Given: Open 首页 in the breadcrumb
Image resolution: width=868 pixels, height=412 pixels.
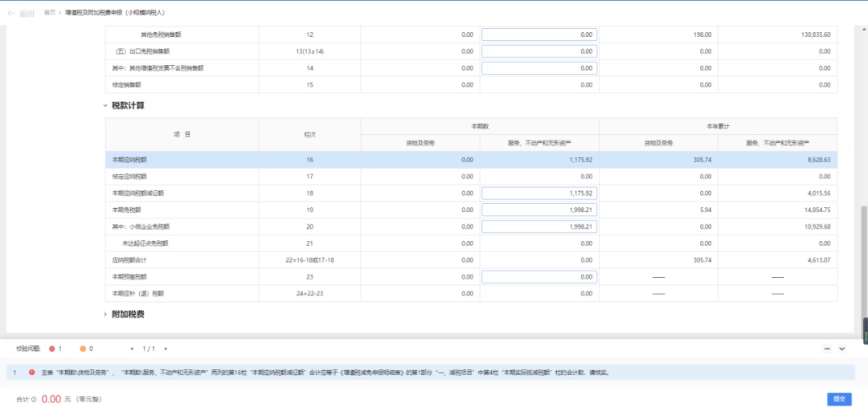Looking at the screenshot, I should [x=50, y=12].
